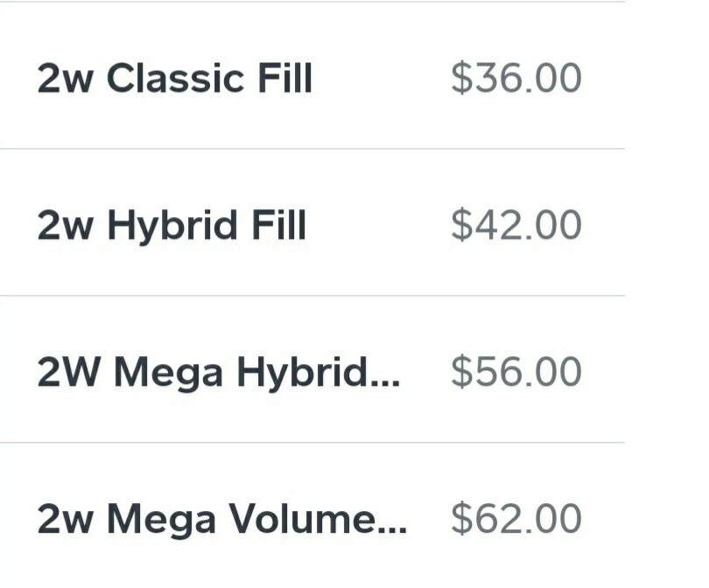Tap the $42.00 price
Screen dimensions: 709x588
coord(516,226)
